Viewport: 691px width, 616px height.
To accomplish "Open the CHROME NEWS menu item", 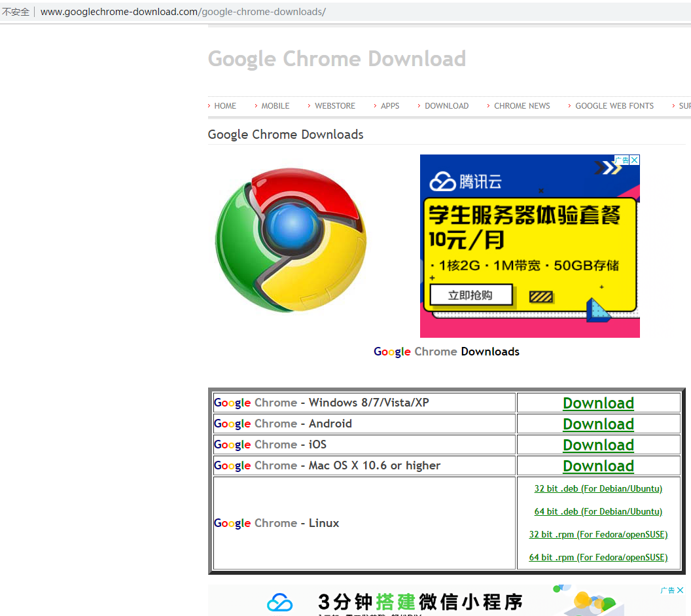I will click(522, 106).
